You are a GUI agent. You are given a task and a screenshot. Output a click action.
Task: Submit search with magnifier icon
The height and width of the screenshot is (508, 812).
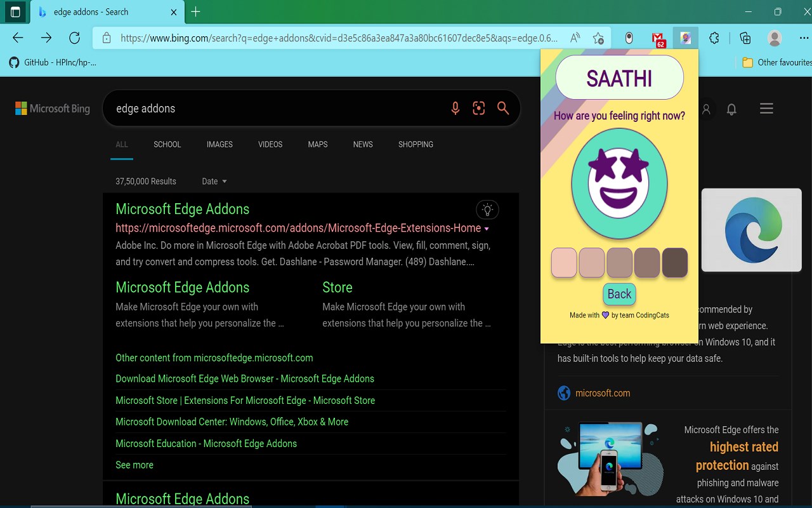[x=503, y=109]
